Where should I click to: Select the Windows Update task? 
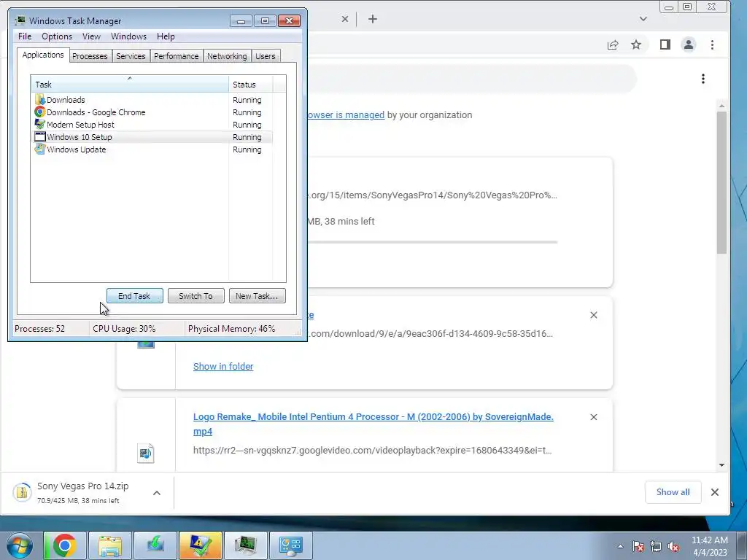(152, 149)
